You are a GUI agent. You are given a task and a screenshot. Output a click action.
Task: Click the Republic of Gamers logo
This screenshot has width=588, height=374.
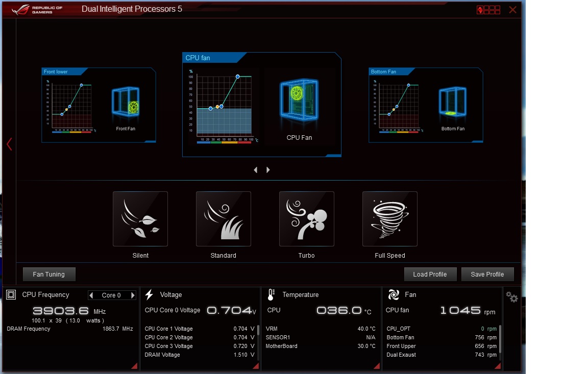click(x=37, y=9)
